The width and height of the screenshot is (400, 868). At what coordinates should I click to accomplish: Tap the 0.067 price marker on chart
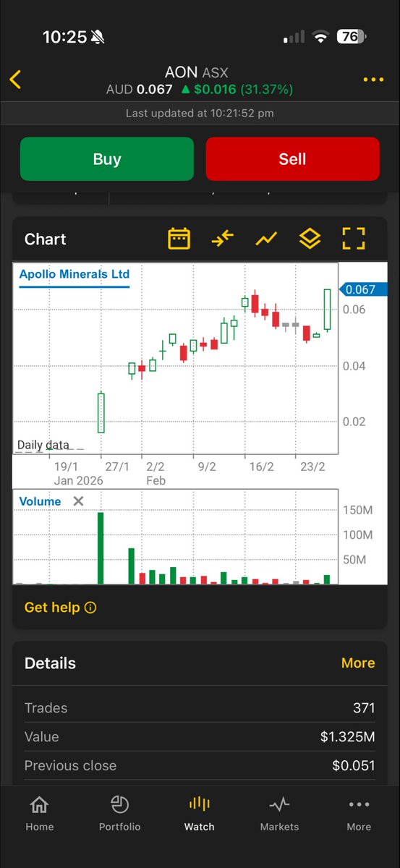(x=362, y=289)
